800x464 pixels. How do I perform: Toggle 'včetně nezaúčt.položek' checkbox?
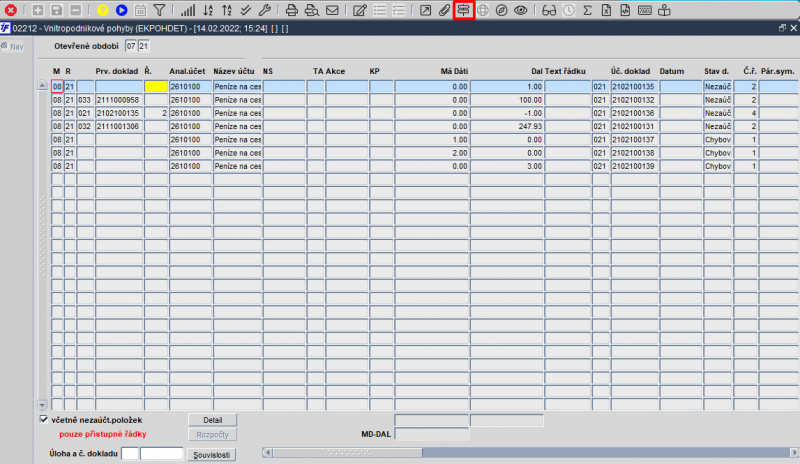point(43,419)
